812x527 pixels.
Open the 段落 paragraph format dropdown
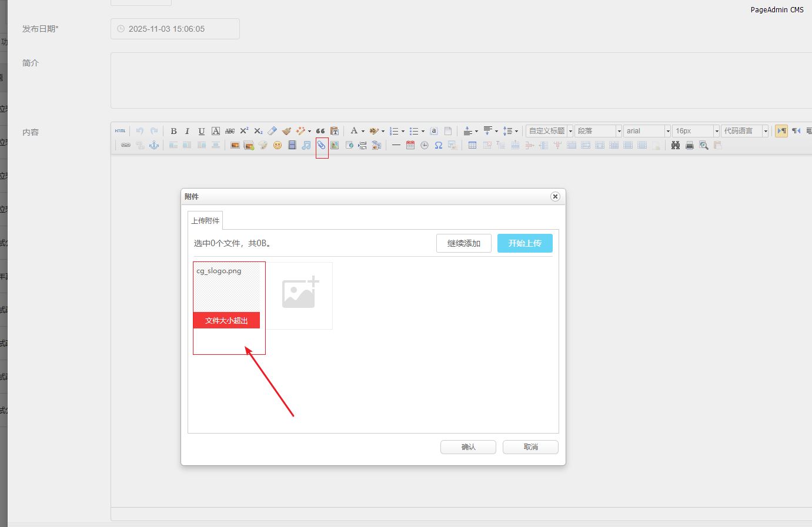coord(599,131)
